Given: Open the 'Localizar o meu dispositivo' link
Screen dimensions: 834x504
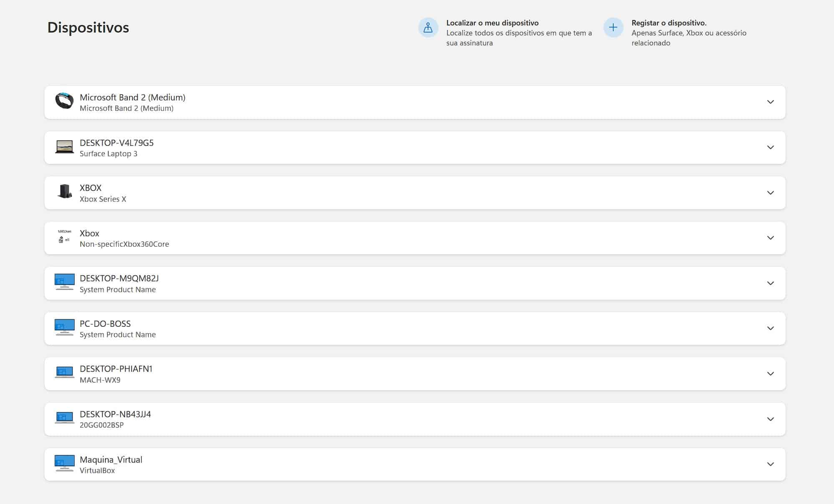Looking at the screenshot, I should tap(492, 23).
